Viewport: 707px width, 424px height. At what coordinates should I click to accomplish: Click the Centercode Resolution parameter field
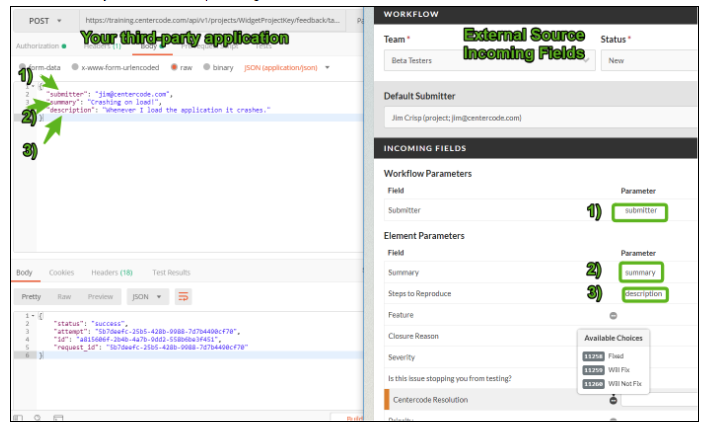pos(659,400)
